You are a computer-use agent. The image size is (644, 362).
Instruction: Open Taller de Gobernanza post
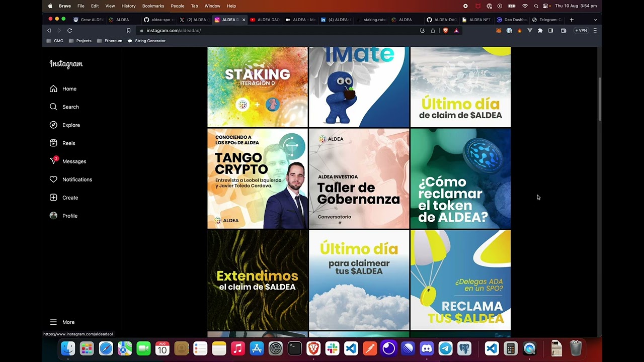[x=359, y=178]
